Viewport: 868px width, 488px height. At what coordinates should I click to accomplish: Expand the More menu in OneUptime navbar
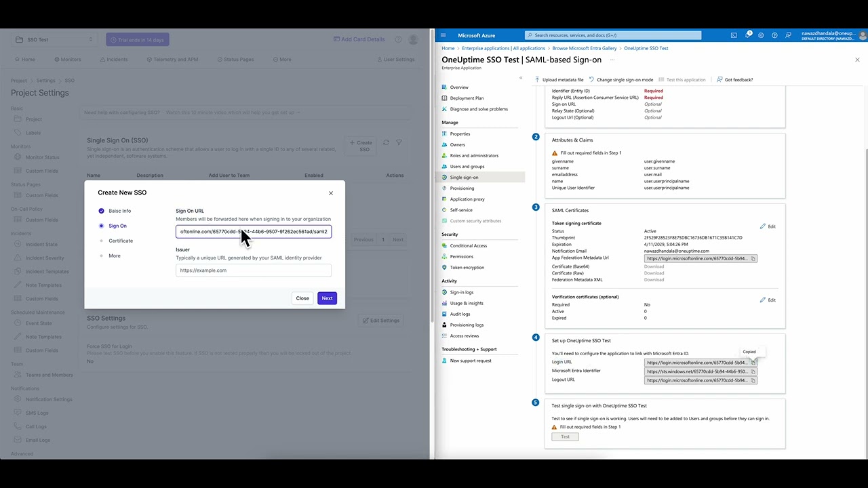click(281, 60)
